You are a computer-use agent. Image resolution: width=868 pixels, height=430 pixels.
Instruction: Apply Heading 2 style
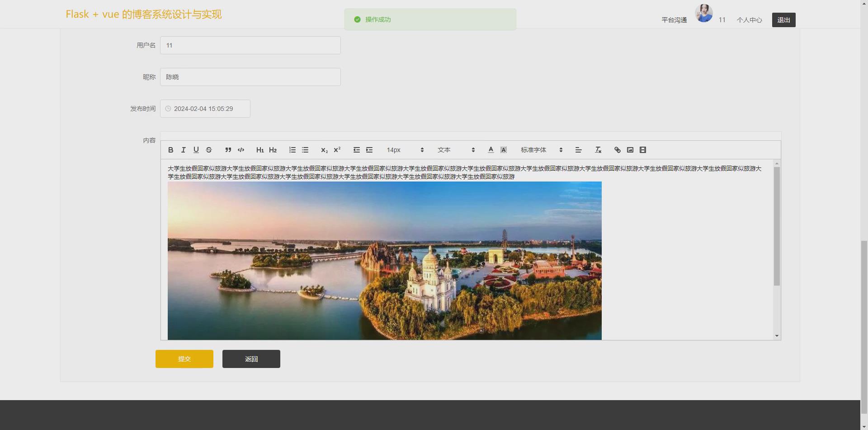[x=273, y=150]
